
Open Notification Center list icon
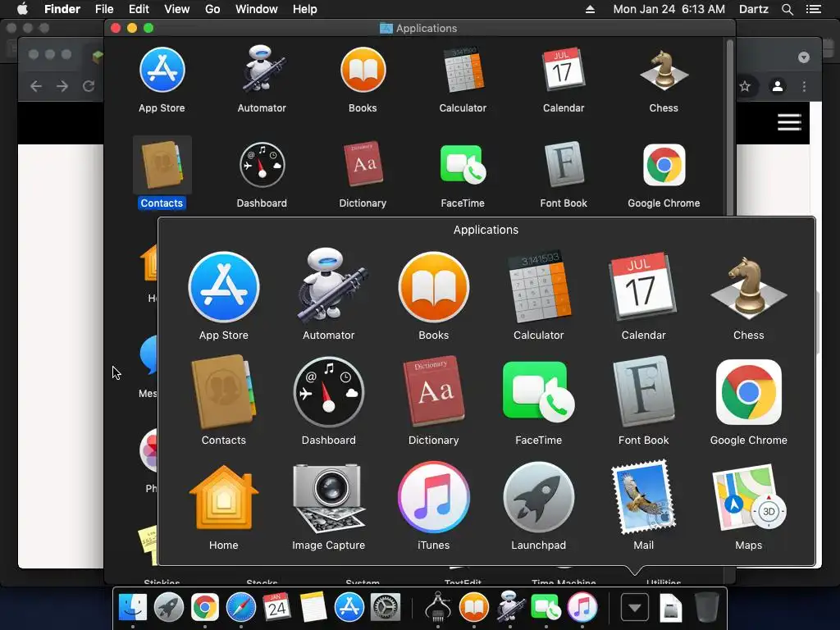(814, 9)
